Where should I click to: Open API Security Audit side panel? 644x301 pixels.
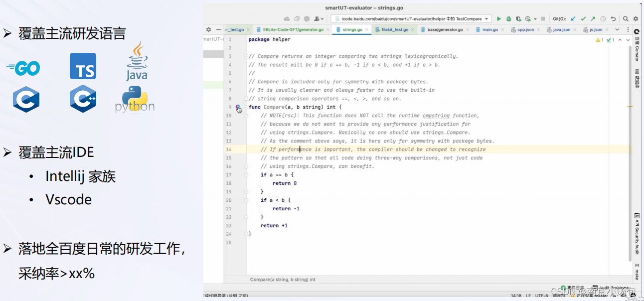pyautogui.click(x=637, y=234)
